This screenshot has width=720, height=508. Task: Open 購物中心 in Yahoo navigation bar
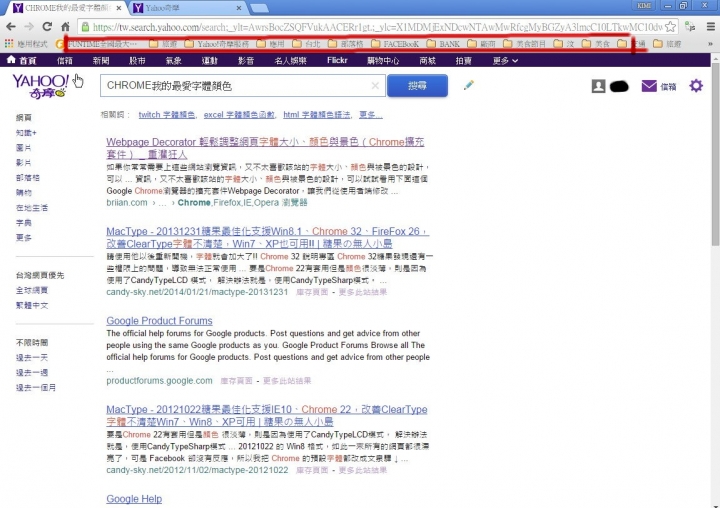[x=383, y=60]
